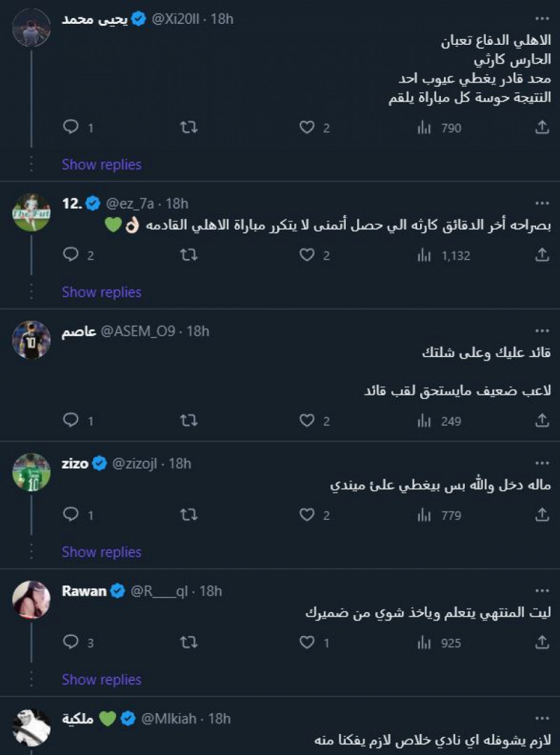Image resolution: width=560 pixels, height=755 pixels.
Task: Show replies under @Xi20ll's tweet
Action: click(x=101, y=164)
